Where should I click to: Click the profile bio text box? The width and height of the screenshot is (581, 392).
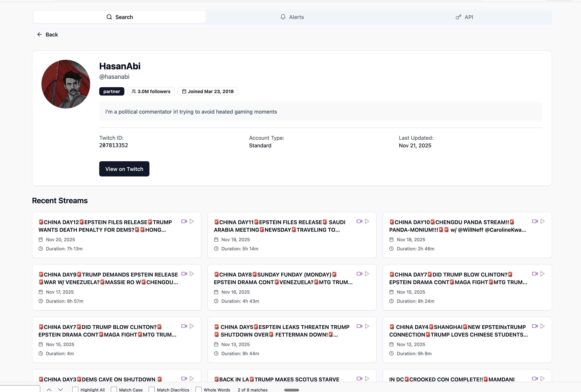tap(321, 112)
